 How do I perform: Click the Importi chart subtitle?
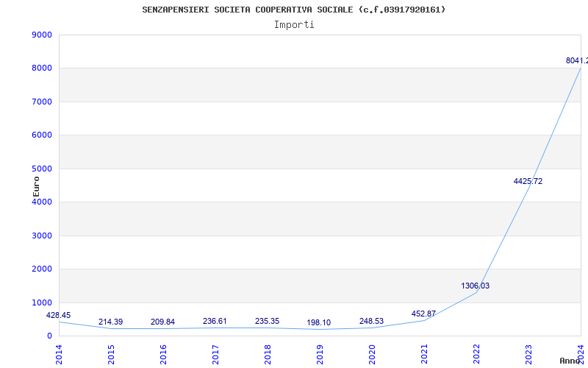click(x=294, y=25)
